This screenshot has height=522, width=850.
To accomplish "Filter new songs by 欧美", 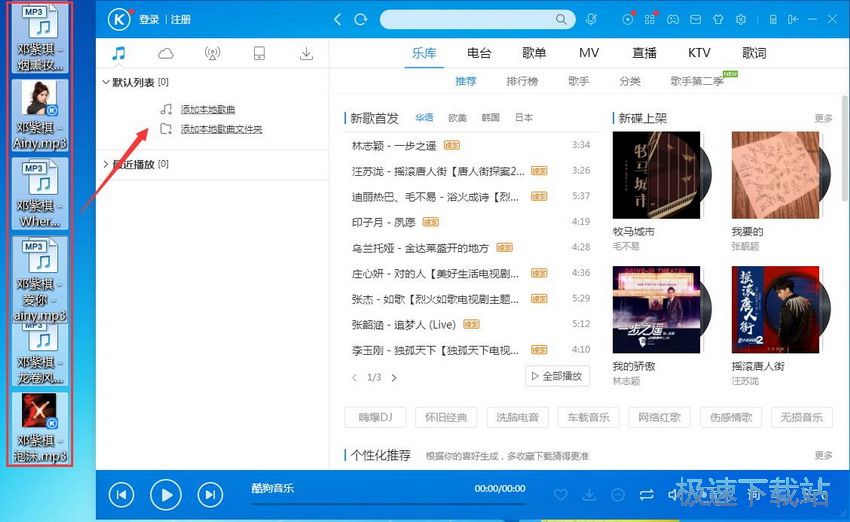I will [x=458, y=118].
